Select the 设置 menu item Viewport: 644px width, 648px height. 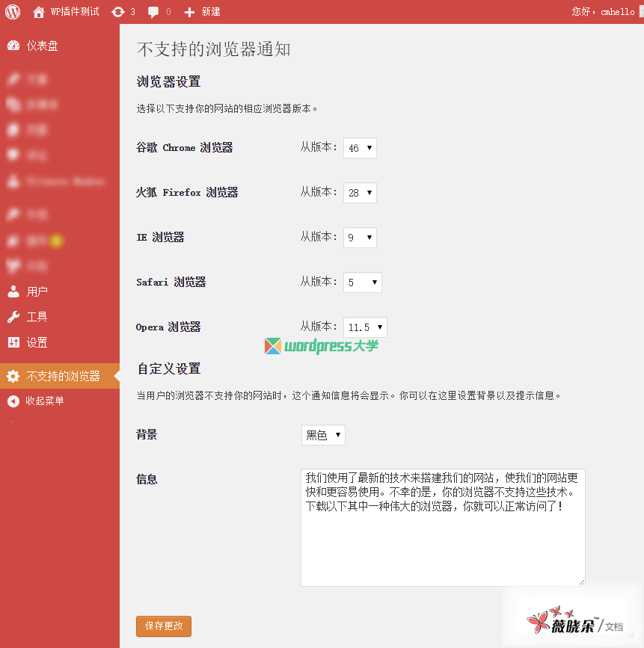pos(36,341)
